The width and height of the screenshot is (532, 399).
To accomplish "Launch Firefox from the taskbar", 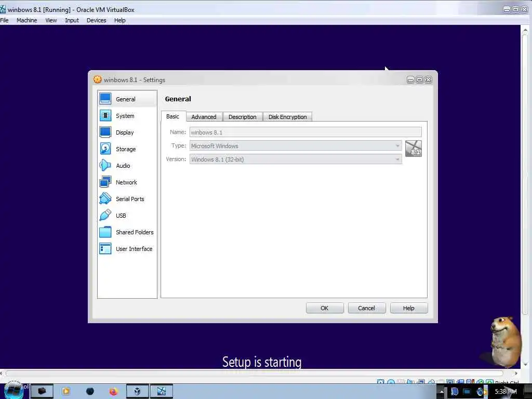I will tap(113, 392).
